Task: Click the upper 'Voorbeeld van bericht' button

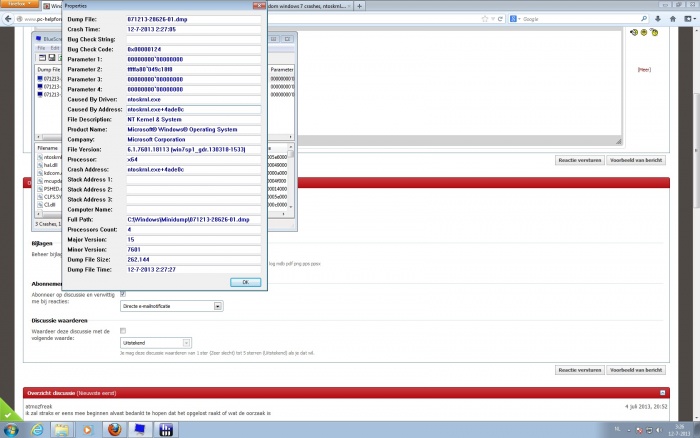Action: [x=636, y=160]
